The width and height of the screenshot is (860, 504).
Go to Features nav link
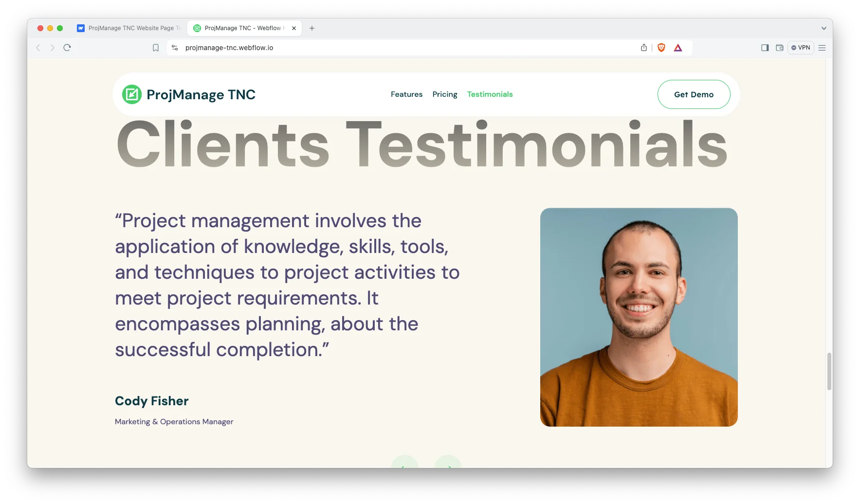click(406, 94)
